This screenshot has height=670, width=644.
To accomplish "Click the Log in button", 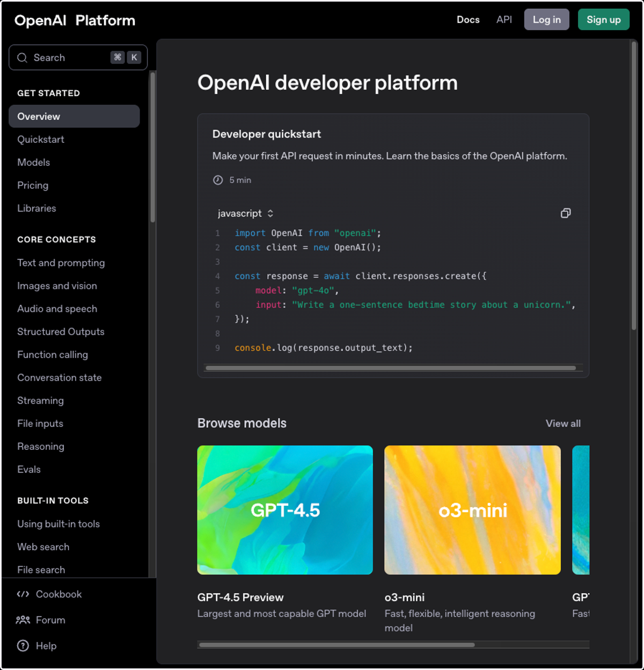I will coord(546,19).
